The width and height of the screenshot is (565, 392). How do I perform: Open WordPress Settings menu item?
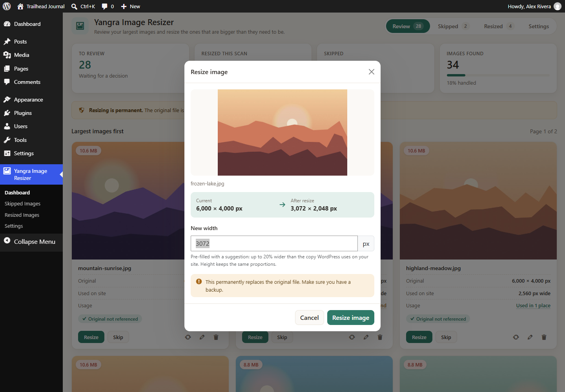[31, 153]
